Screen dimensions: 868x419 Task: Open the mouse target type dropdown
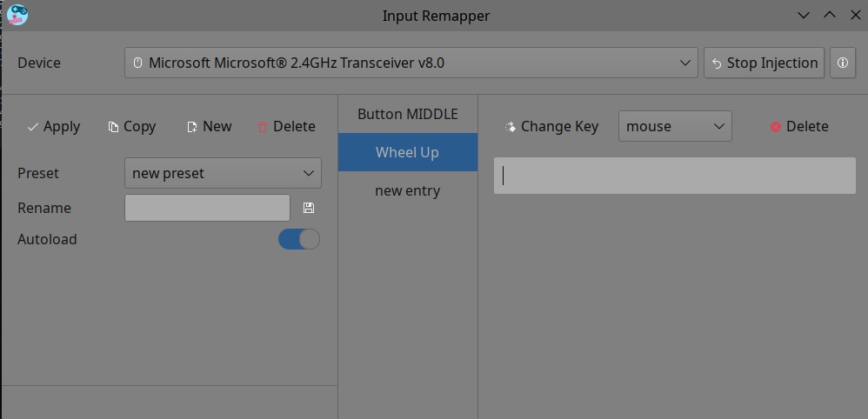(x=675, y=126)
